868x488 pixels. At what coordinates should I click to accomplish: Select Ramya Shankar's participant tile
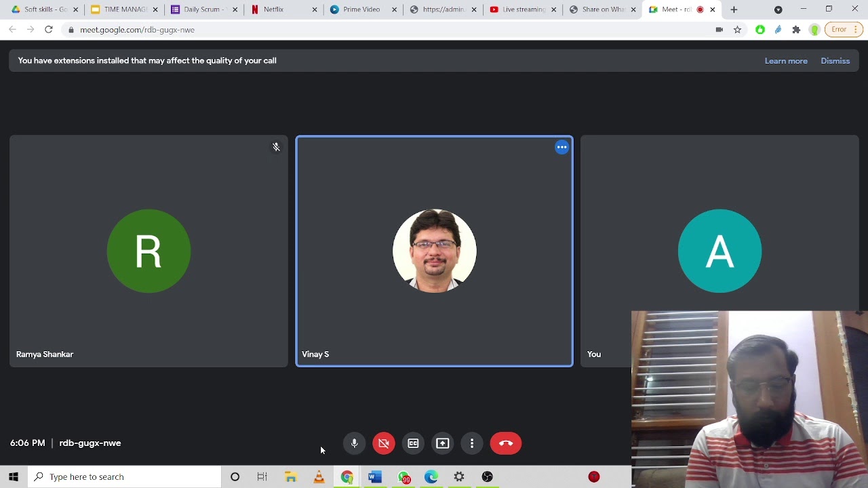coord(149,251)
